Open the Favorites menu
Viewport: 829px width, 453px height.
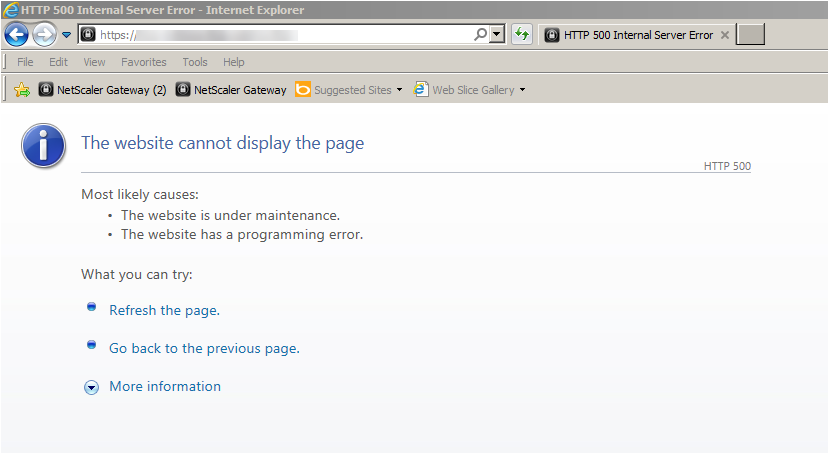pos(144,62)
